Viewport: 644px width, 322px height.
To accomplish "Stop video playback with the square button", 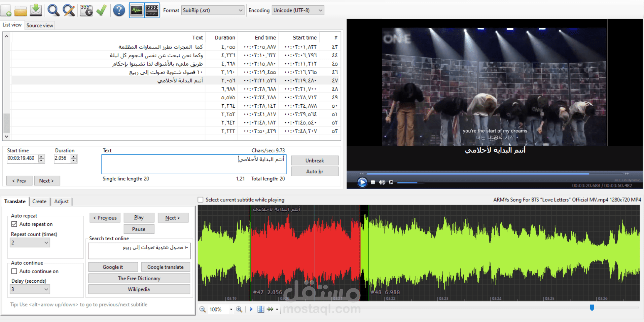I will pos(373,182).
